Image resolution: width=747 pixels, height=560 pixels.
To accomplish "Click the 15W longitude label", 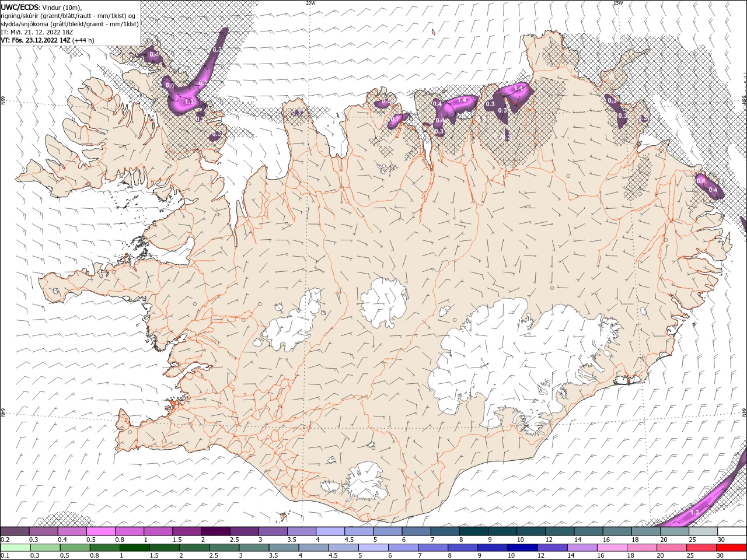I will click(618, 3).
